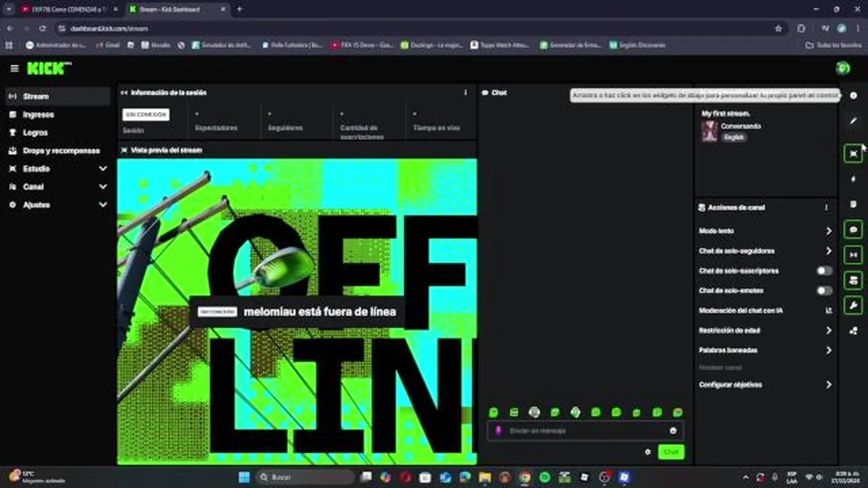This screenshot has width=868, height=488.
Task: Click Windows Start button
Action: (244, 477)
